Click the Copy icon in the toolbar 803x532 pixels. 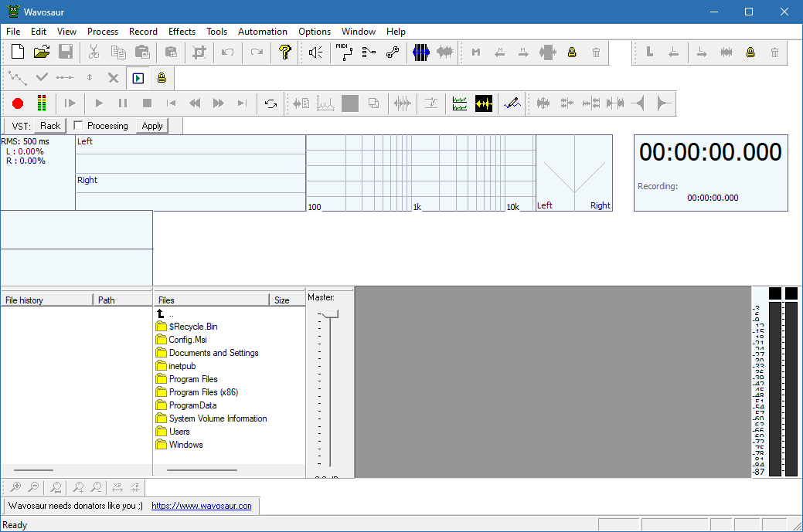(118, 52)
